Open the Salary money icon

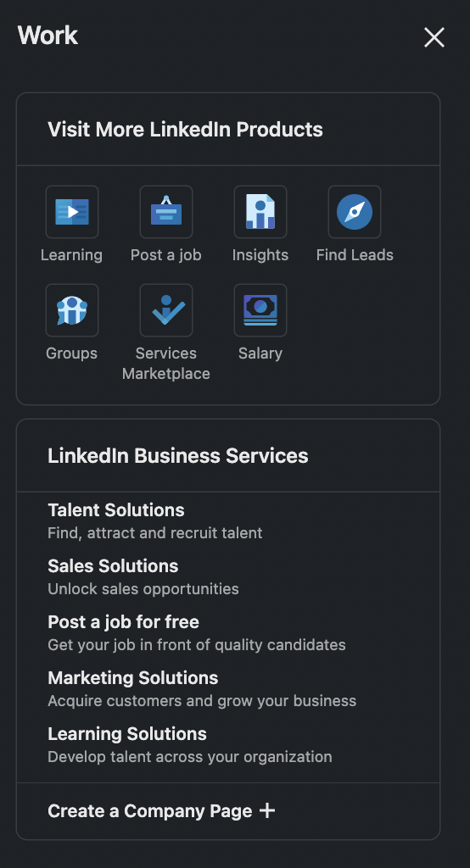[x=260, y=310]
